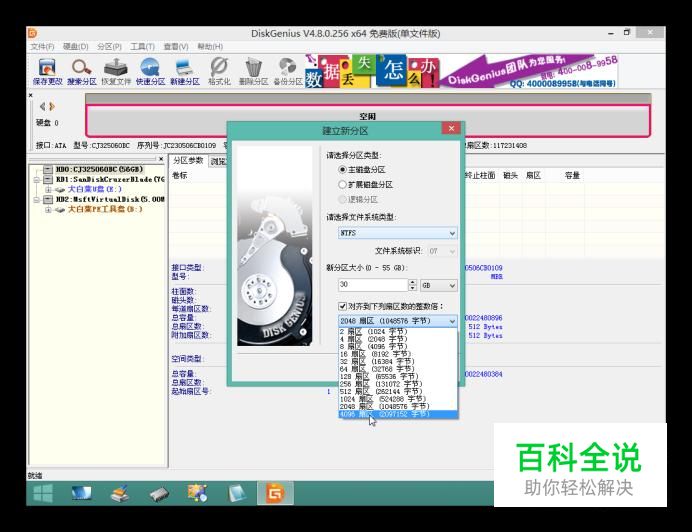
Task: Choose the 16 扇区 (8192 字节) option
Action: coord(398,354)
